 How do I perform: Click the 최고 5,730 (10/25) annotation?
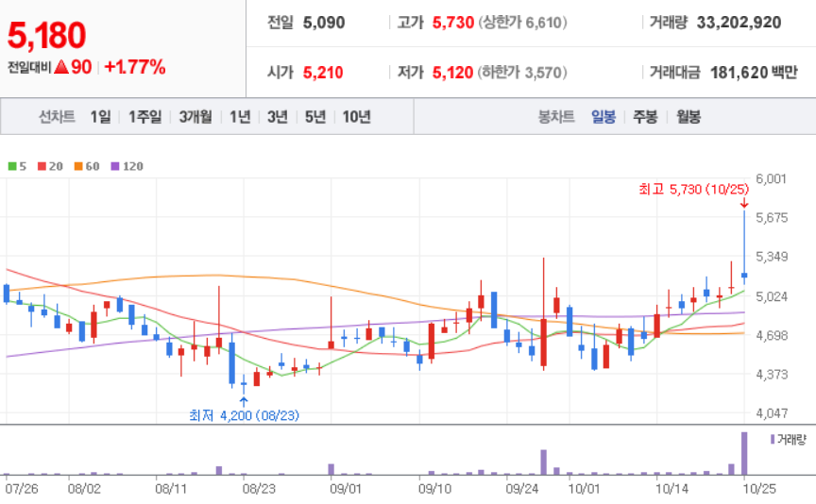(x=694, y=190)
